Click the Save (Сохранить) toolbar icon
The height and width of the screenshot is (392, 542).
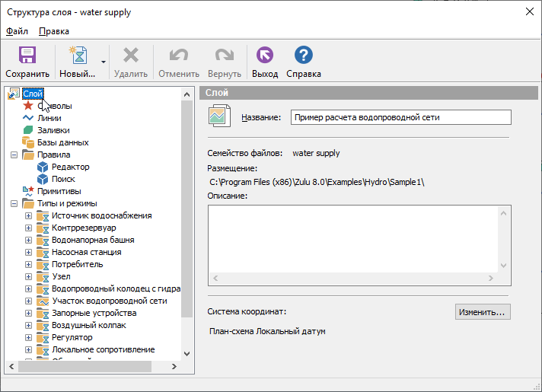(x=27, y=56)
